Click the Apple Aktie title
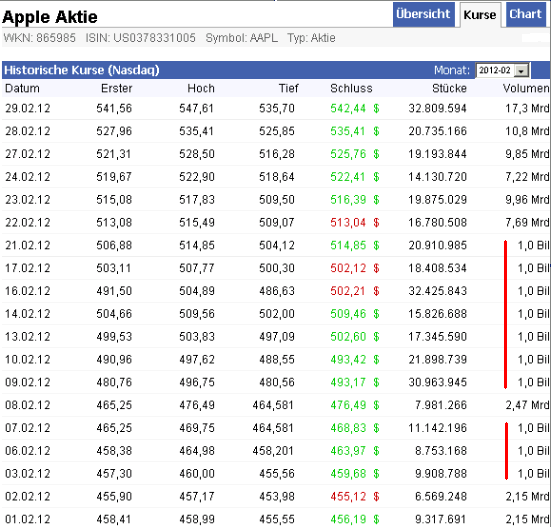Screen dimensions: 551x527 [x=50, y=17]
